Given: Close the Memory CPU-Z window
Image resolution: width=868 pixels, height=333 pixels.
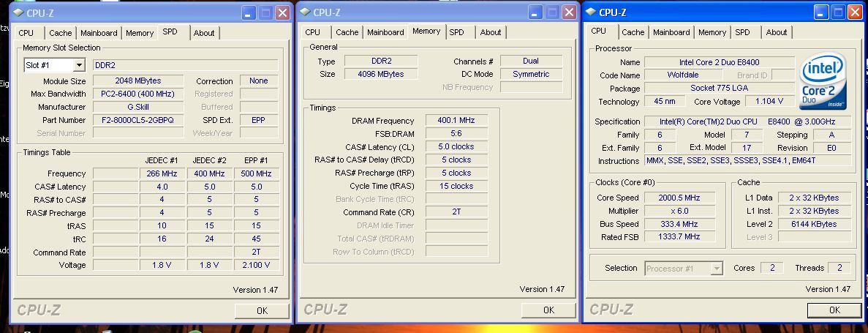Looking at the screenshot, I should pos(568,12).
